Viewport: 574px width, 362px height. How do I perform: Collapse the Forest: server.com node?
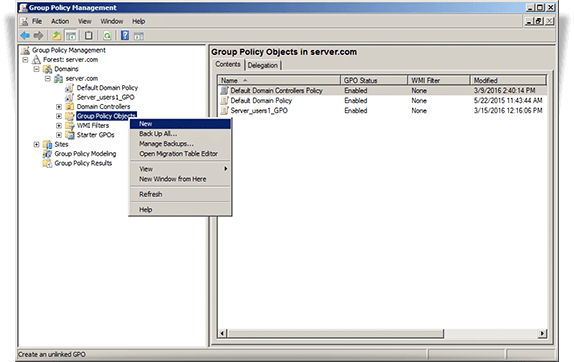[x=25, y=60]
